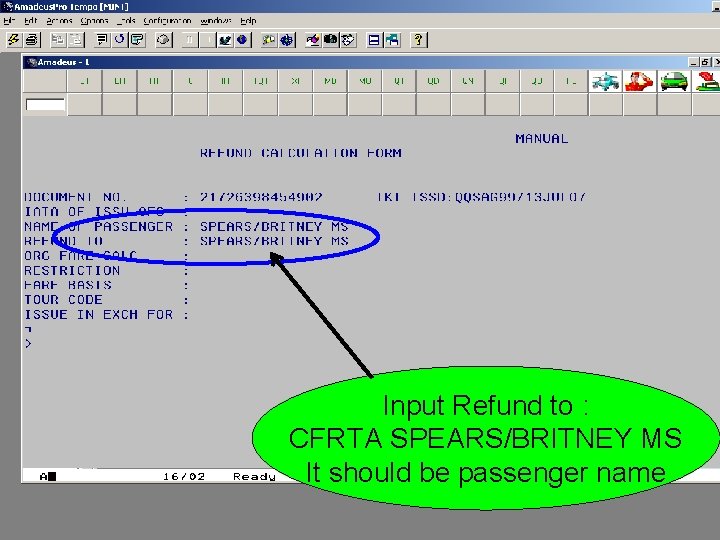Screen dimensions: 720x540
Task: Click the QD smart key button
Action: click(x=433, y=81)
